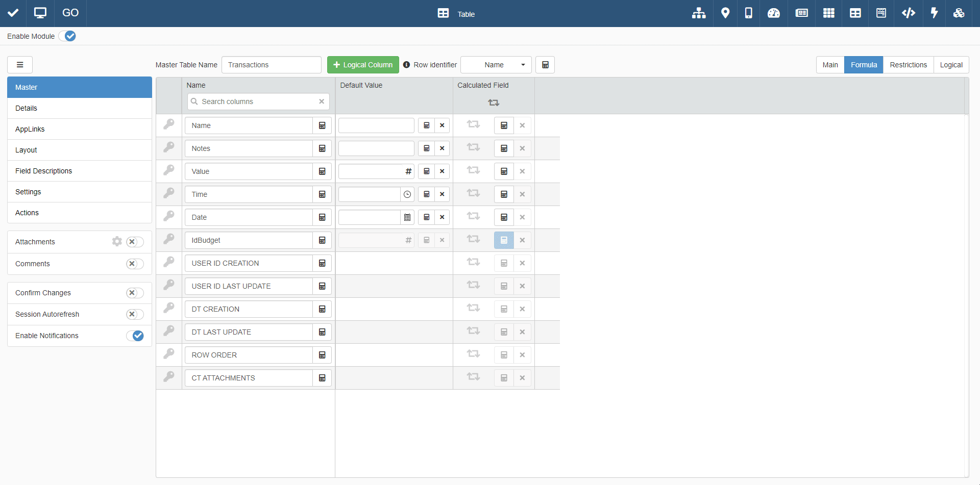The height and width of the screenshot is (485, 980).
Task: Switch to the Restrictions tab
Action: coord(908,65)
